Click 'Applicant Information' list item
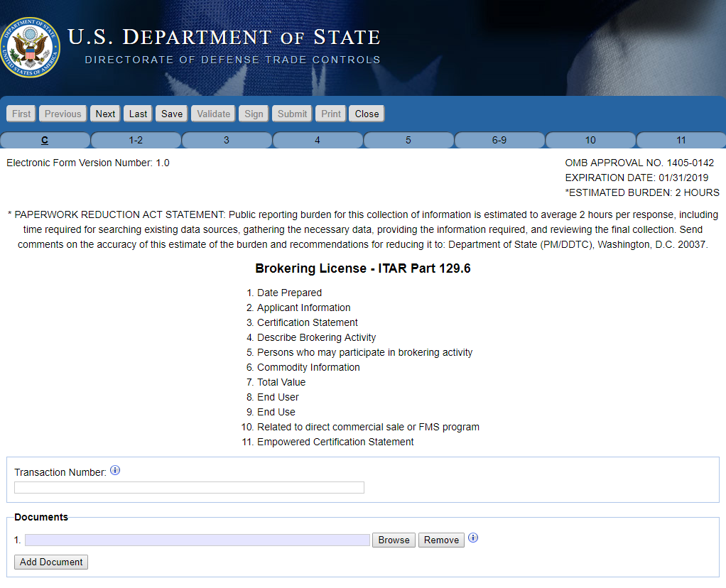 tap(304, 307)
